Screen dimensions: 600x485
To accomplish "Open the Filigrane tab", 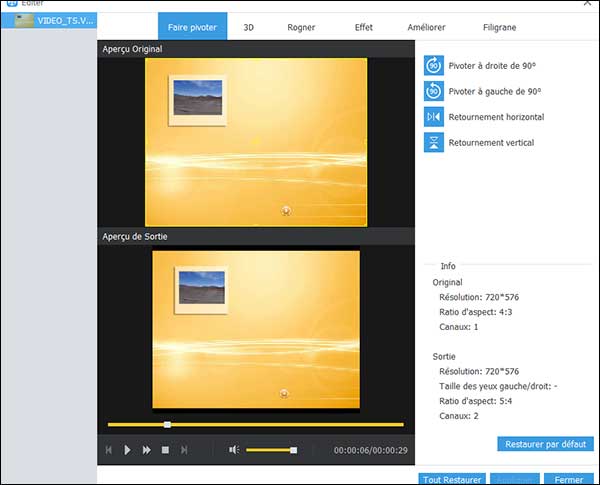I will pos(499,27).
